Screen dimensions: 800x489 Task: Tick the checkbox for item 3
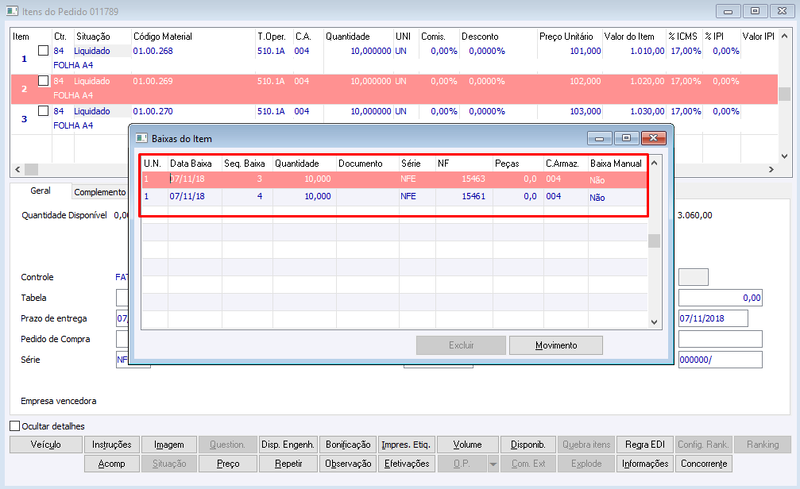43,111
